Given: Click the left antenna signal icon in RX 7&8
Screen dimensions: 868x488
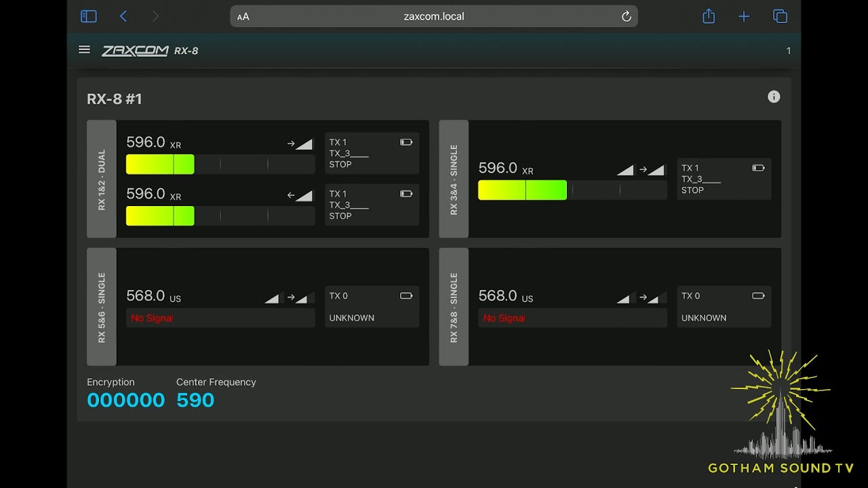Looking at the screenshot, I should (625, 298).
